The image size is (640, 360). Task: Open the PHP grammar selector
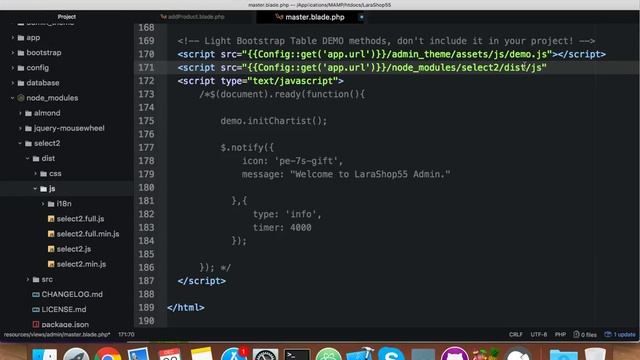click(x=560, y=334)
